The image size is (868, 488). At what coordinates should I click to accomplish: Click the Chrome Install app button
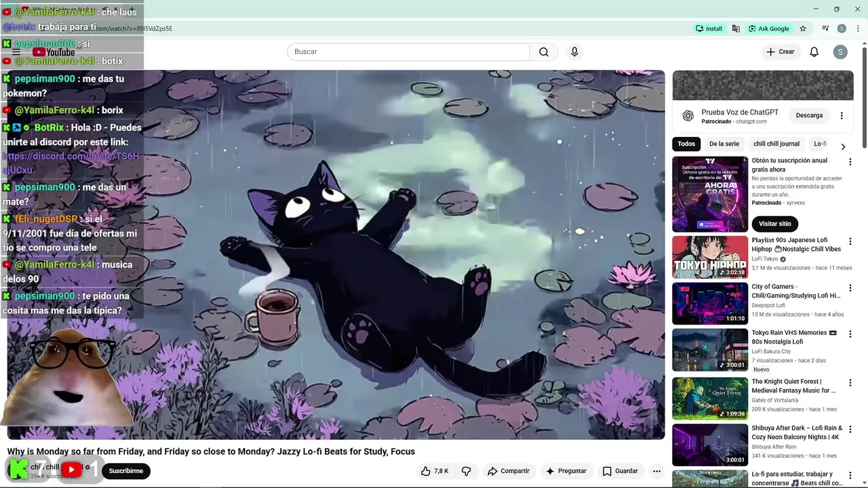tap(709, 28)
